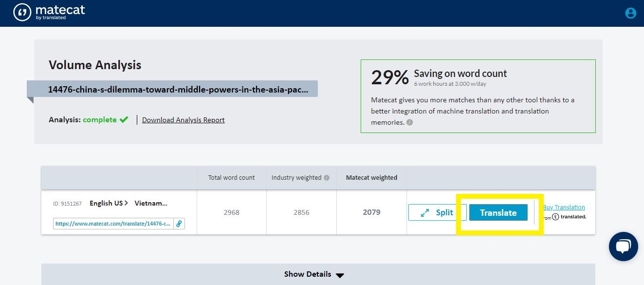644x285 pixels.
Task: Click the job ID 9151267
Action: click(x=67, y=204)
